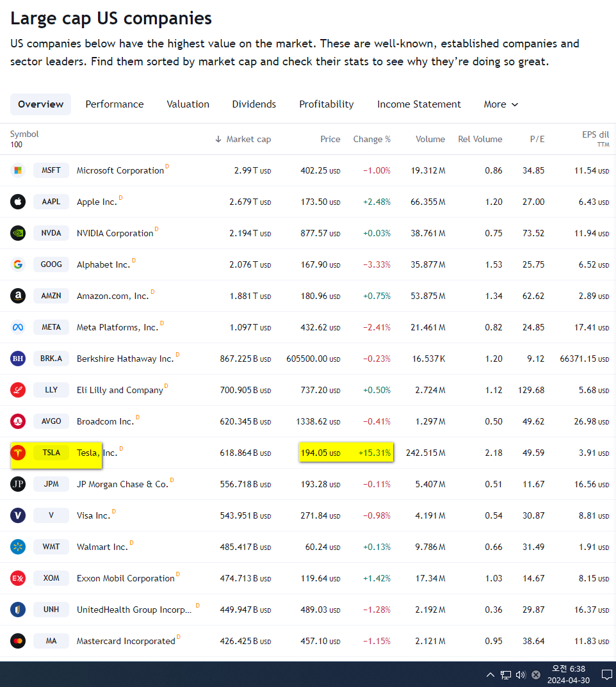Open the taskbar clock showing 2024-04-30
616x687 pixels.
coord(568,675)
